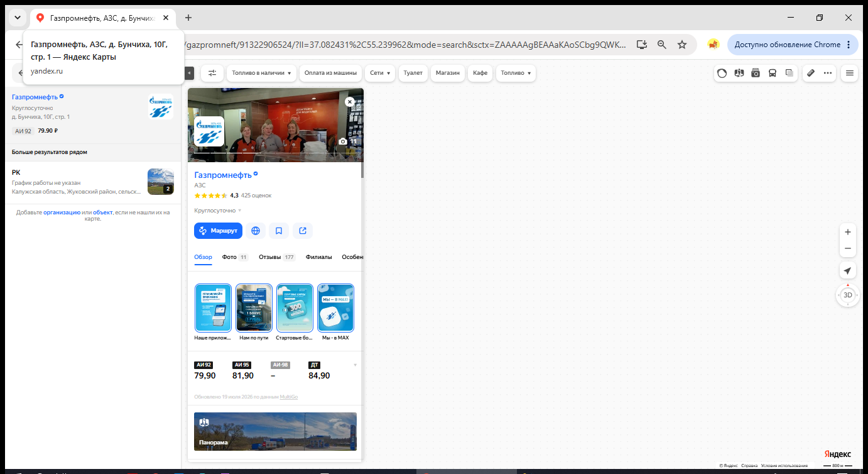Image resolution: width=868 pixels, height=474 pixels.
Task: Zoom out on the map
Action: [848, 248]
